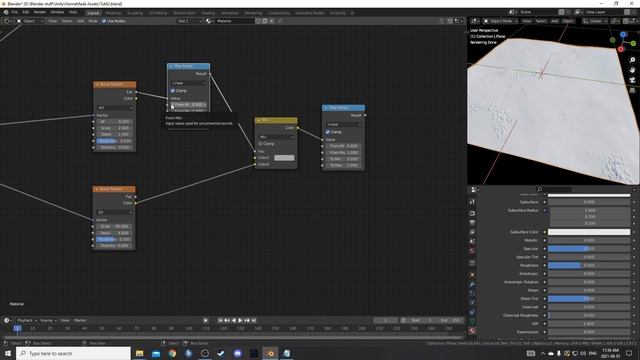Screen dimensions: 640x360
Task: Toggle the Use Nodes checkbox
Action: click(104, 21)
